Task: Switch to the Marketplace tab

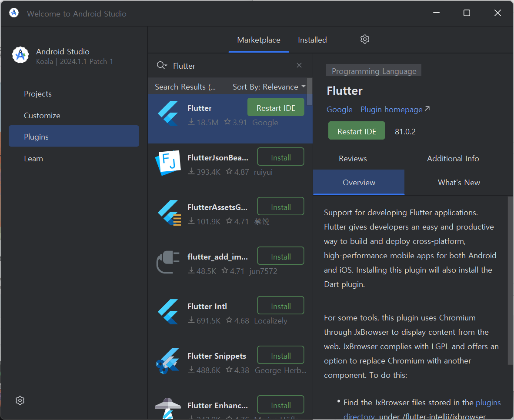Action: pos(259,40)
